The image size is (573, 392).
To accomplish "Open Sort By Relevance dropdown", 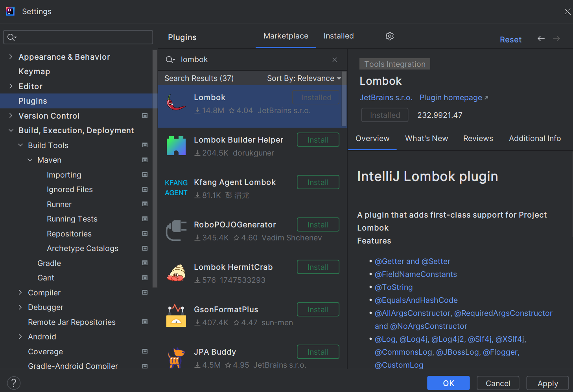I will coord(304,78).
